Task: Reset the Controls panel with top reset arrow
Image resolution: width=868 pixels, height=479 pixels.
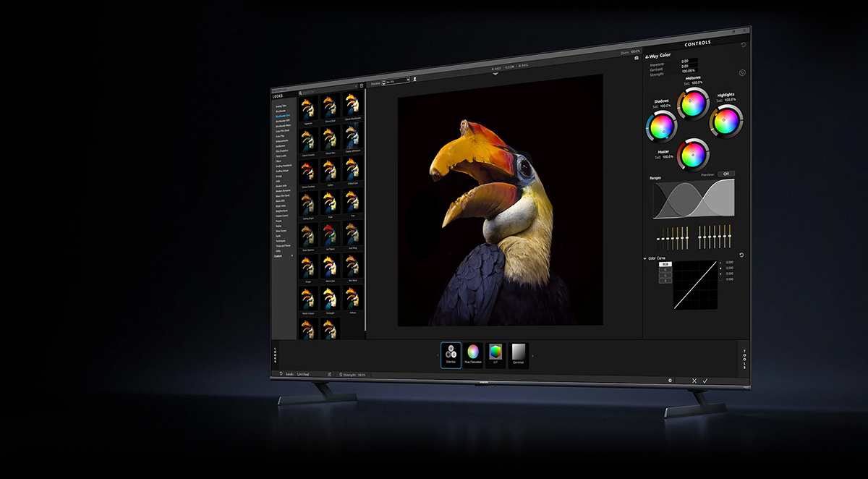Action: [x=744, y=45]
